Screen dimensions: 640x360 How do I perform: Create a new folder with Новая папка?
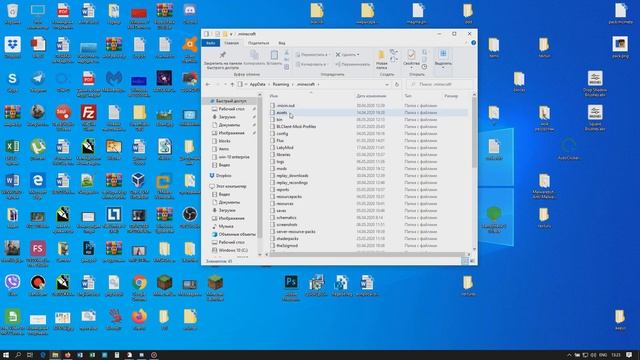[382, 60]
